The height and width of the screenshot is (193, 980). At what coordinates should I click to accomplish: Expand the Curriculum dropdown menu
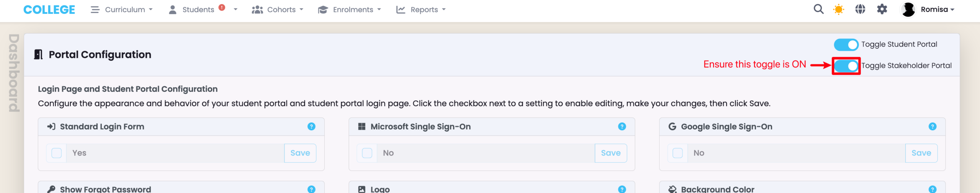122,10
